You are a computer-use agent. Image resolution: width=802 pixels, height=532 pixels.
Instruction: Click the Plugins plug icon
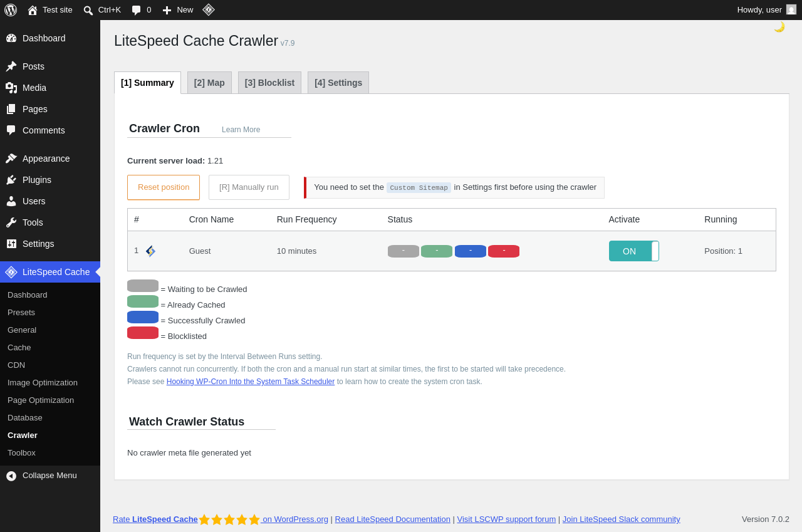coord(11,180)
